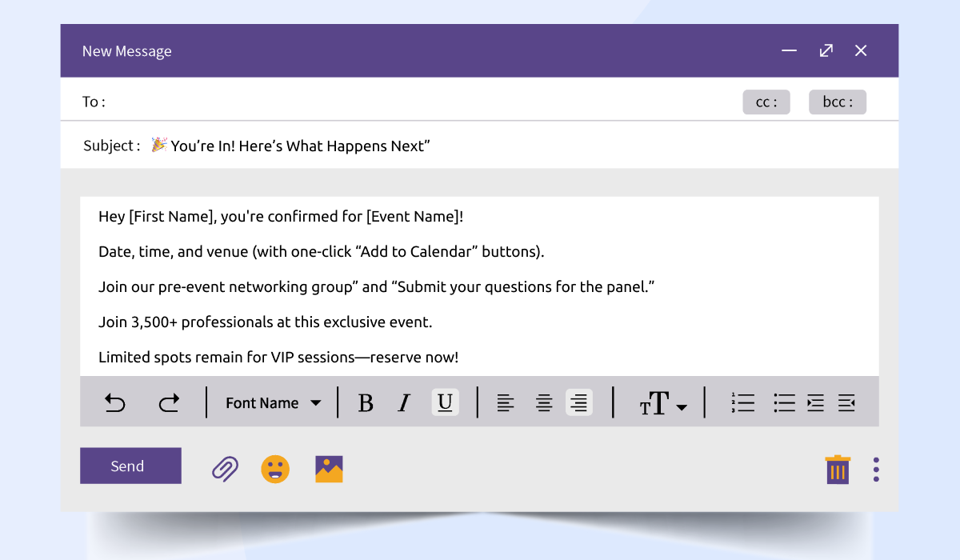Image resolution: width=960 pixels, height=560 pixels.
Task: Open the emoji picker smiley icon
Action: pyautogui.click(x=275, y=469)
